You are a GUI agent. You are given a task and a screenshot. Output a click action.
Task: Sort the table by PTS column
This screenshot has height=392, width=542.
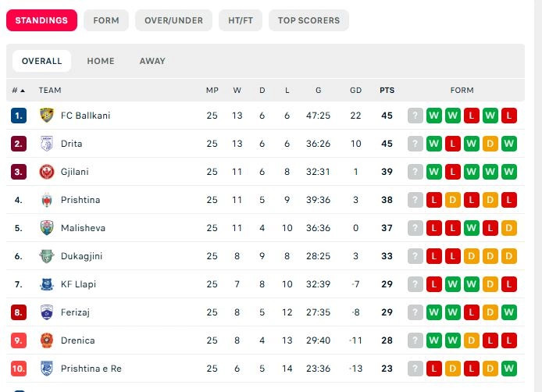coord(387,91)
